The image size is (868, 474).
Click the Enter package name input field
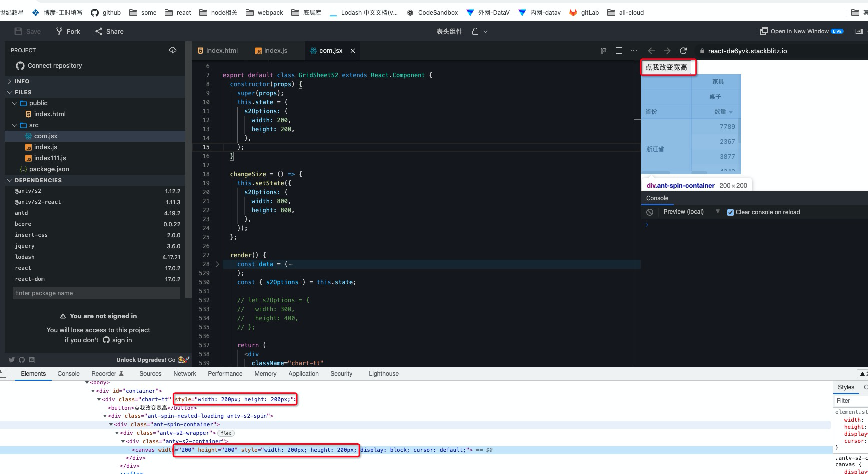(96, 293)
